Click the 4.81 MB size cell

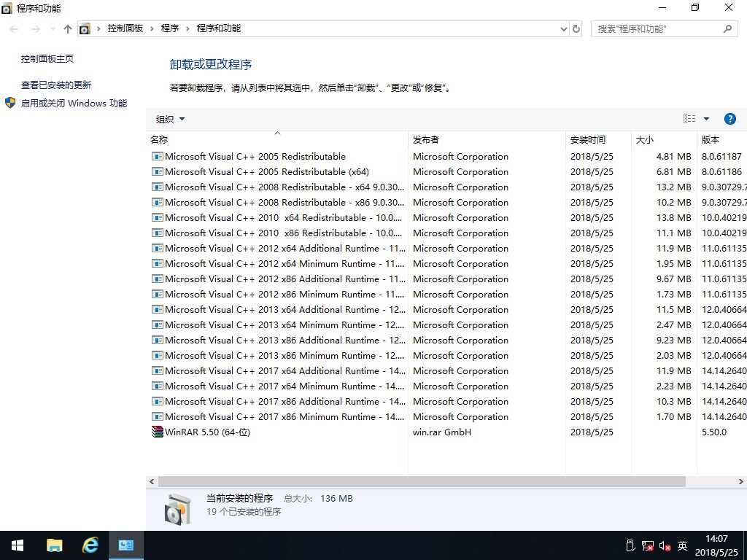point(673,156)
